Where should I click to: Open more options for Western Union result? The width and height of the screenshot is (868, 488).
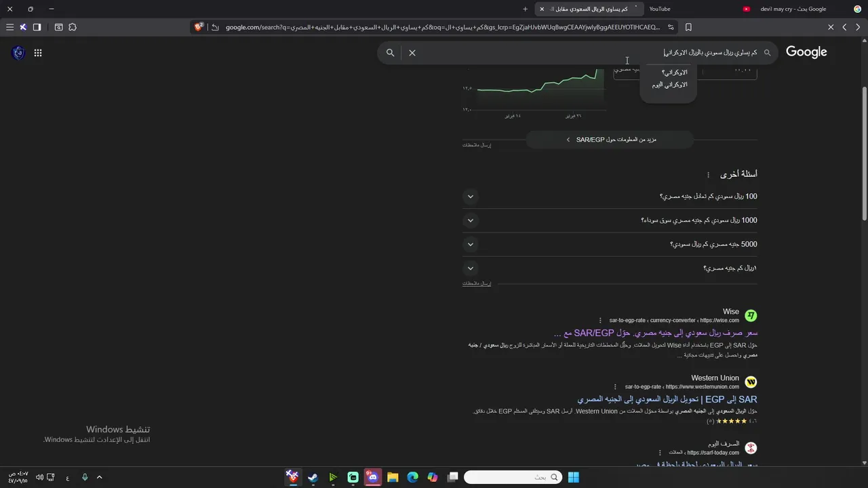point(616,387)
